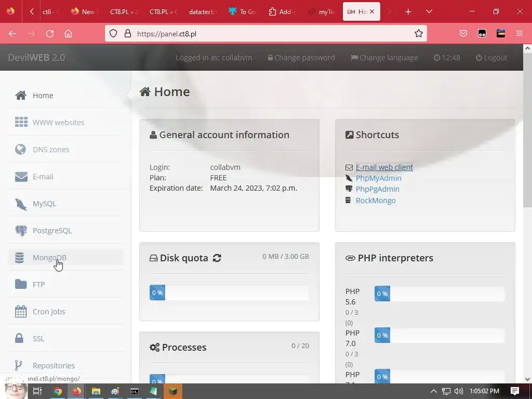The image size is (532, 399).
Task: Switch to the To Go tab
Action: tap(242, 12)
